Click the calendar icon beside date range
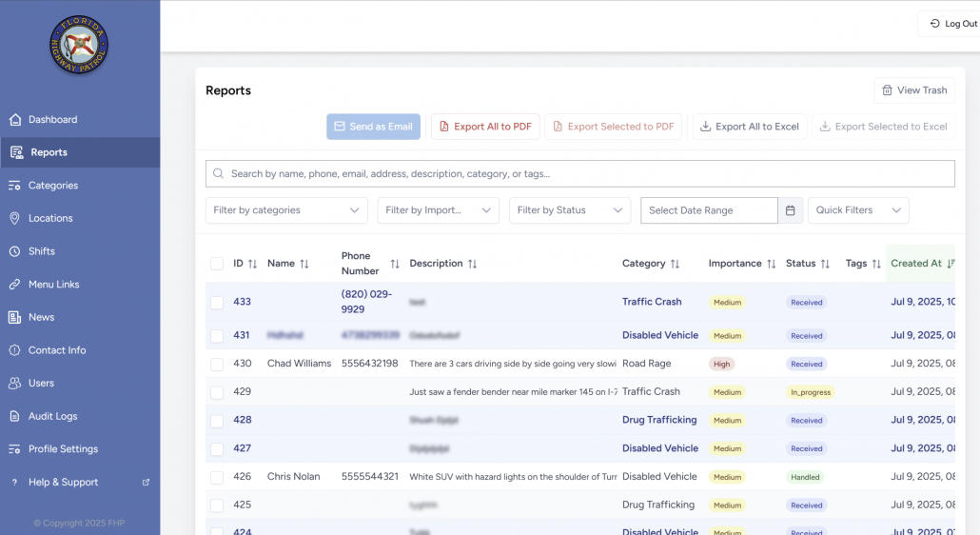980x535 pixels. pos(790,210)
